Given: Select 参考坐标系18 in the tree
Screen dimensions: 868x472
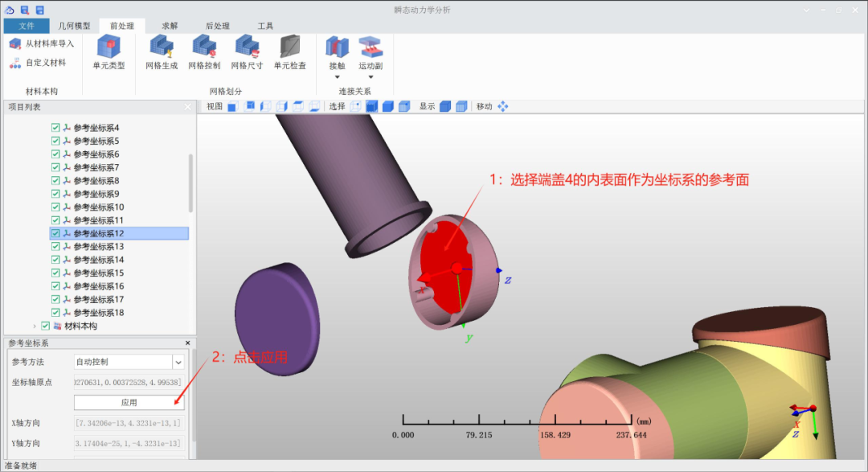Looking at the screenshot, I should [99, 313].
